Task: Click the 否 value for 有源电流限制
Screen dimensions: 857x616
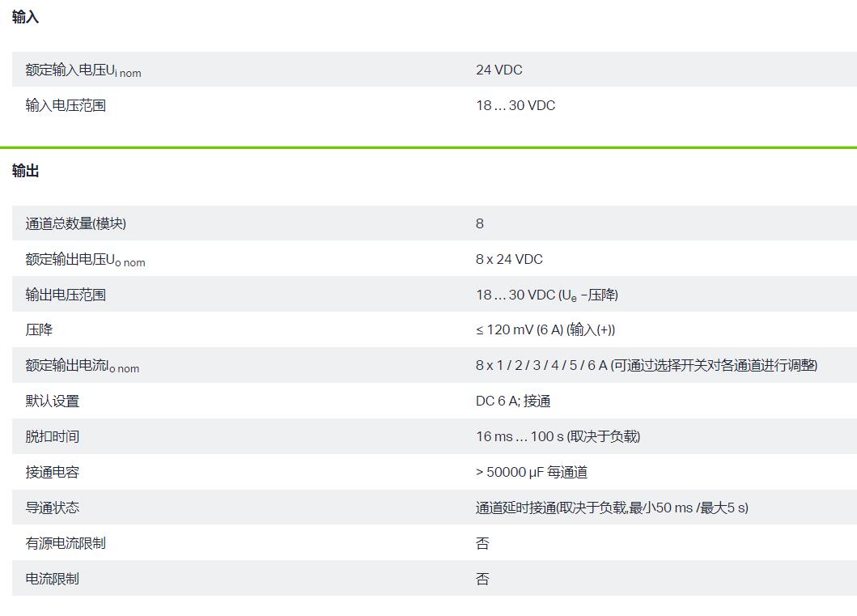Action: (x=482, y=543)
